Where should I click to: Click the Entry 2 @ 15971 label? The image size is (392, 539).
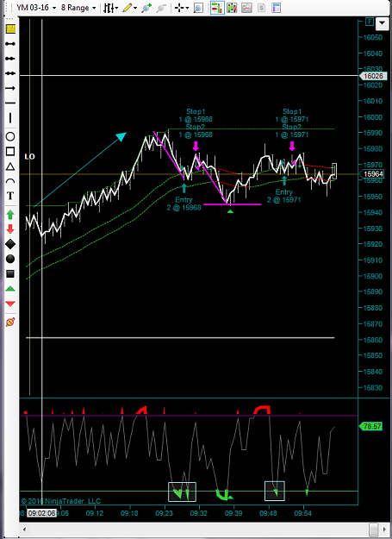click(x=283, y=196)
